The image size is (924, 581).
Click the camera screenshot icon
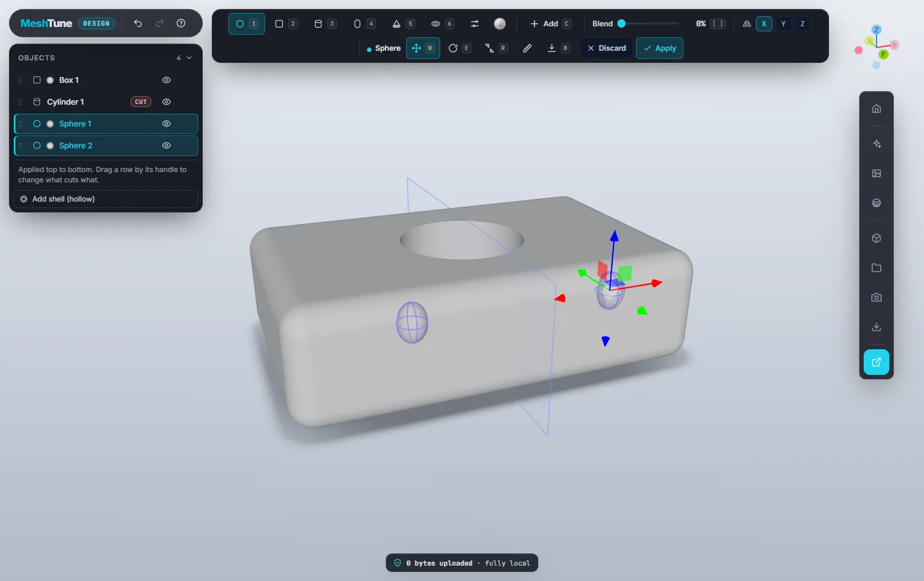click(x=877, y=297)
